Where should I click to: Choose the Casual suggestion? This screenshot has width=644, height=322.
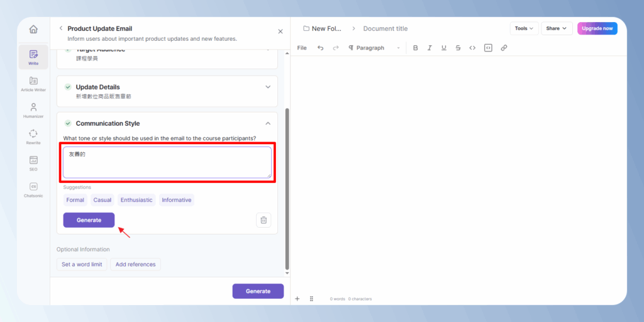tap(103, 200)
